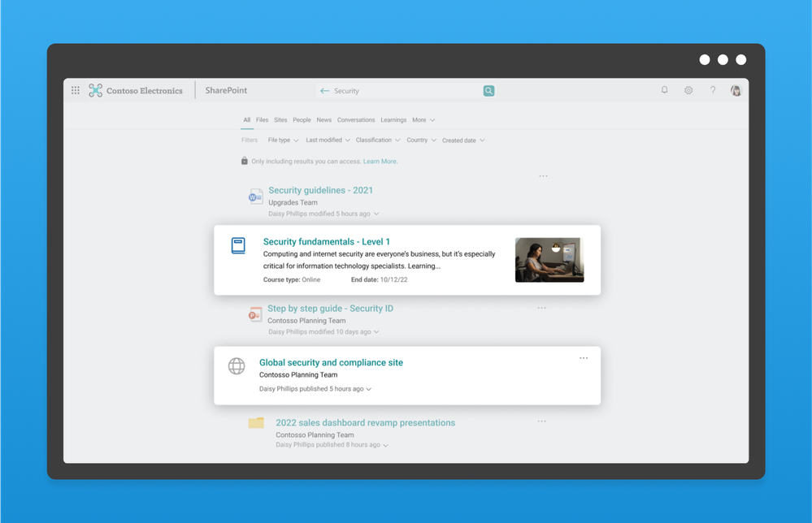Expand details under Daisy Phillips modified 5 hours ago
Image resolution: width=812 pixels, height=523 pixels.
[376, 214]
